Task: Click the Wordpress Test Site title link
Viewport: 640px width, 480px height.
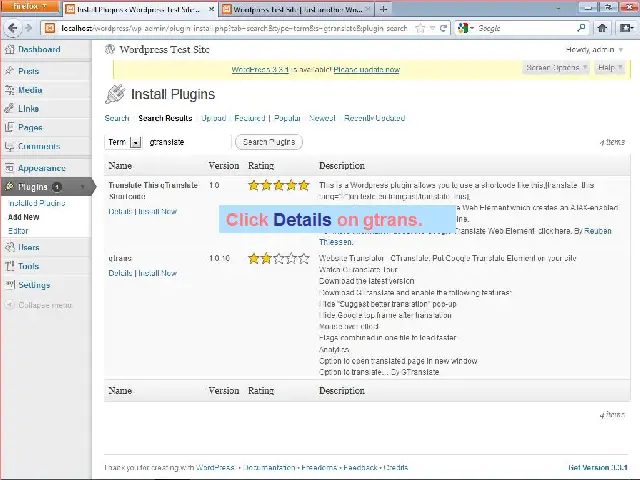Action: tap(164, 50)
